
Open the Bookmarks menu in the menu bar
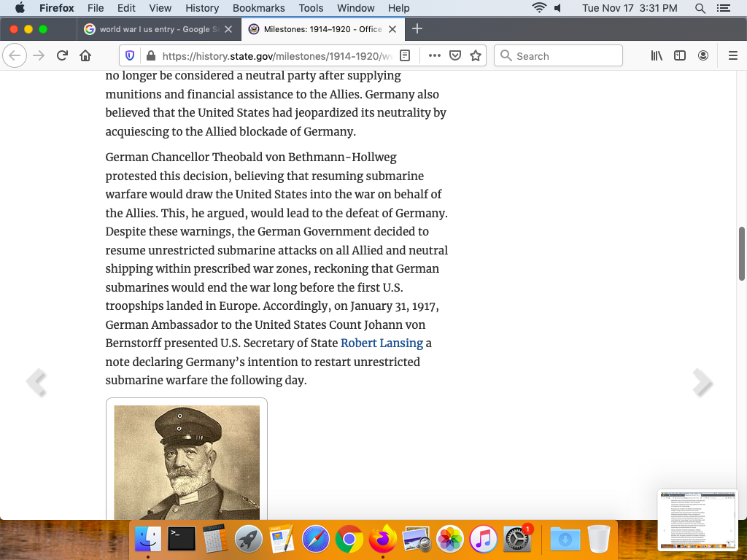click(x=258, y=8)
